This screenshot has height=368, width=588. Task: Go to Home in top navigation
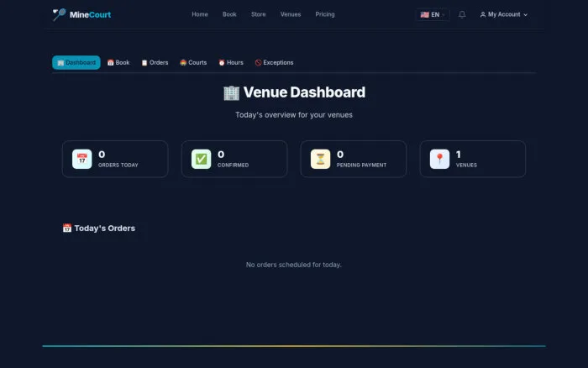(200, 14)
